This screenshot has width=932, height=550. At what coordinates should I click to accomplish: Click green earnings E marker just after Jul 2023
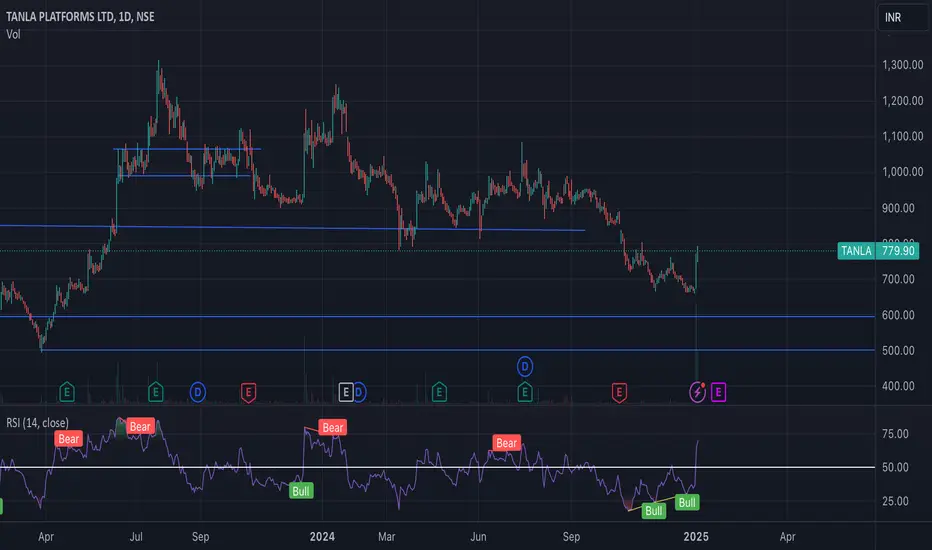pyautogui.click(x=156, y=392)
